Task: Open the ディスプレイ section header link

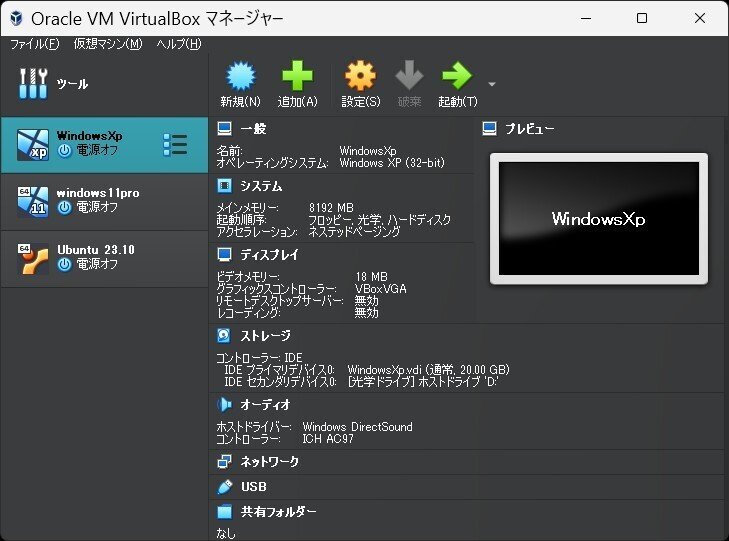Action: pyautogui.click(x=269, y=255)
